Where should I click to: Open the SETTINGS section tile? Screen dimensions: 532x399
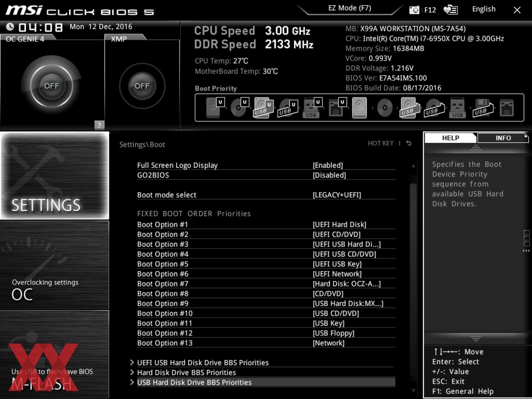coord(54,176)
